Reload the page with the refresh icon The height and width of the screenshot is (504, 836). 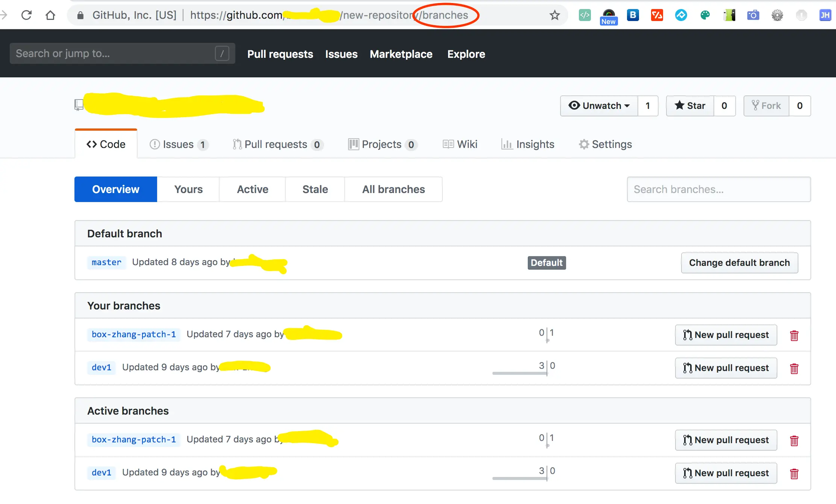26,15
